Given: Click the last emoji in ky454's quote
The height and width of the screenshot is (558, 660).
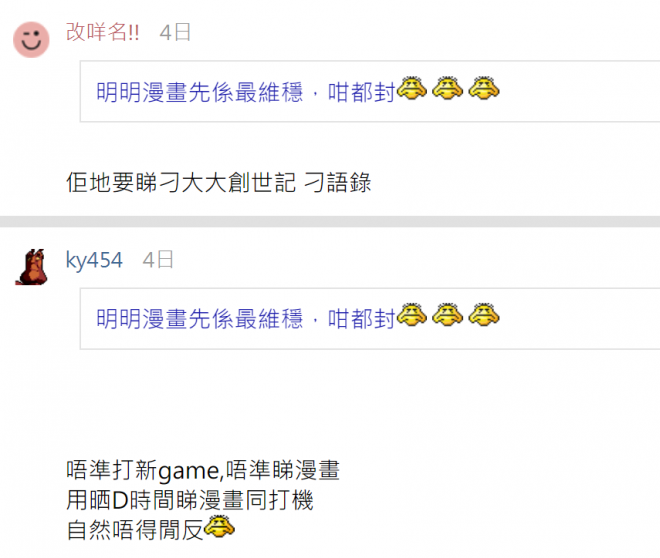Looking at the screenshot, I should click(x=484, y=315).
